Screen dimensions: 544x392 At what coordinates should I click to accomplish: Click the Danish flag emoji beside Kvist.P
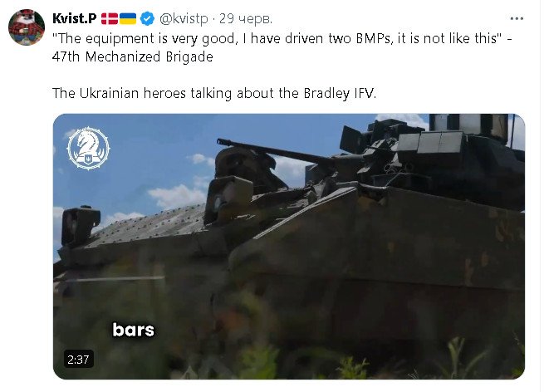110,18
